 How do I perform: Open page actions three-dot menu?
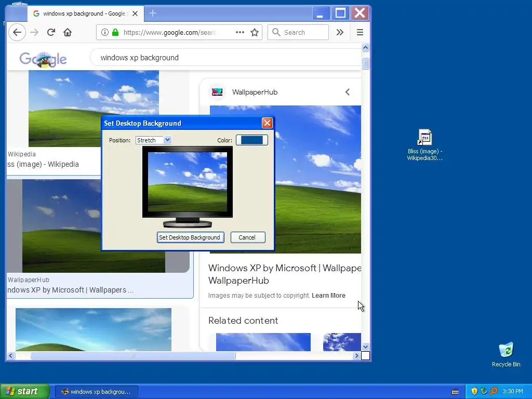tap(240, 32)
